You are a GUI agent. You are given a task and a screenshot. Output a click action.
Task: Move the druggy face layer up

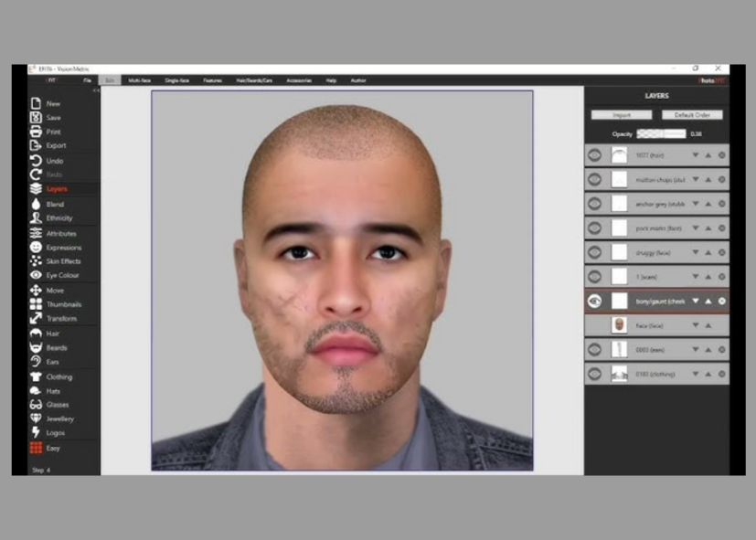tap(708, 252)
